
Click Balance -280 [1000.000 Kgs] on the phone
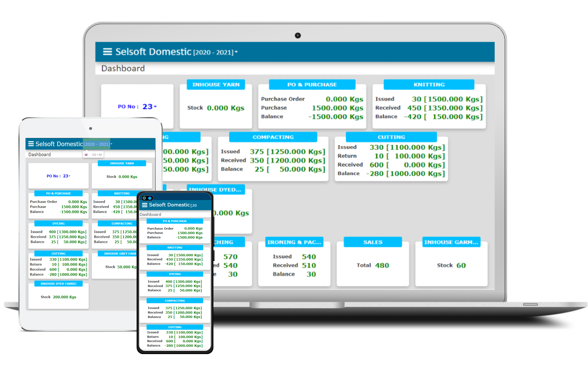tap(175, 346)
